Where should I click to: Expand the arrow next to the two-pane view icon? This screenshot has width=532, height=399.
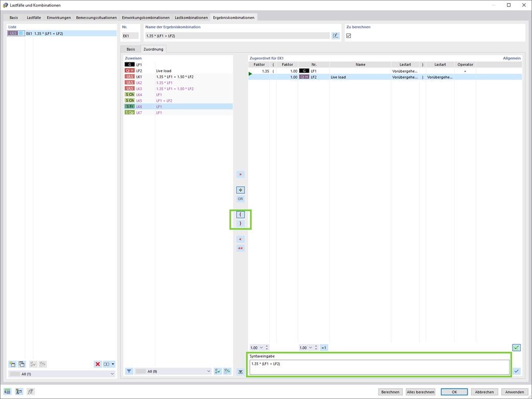pyautogui.click(x=113, y=364)
